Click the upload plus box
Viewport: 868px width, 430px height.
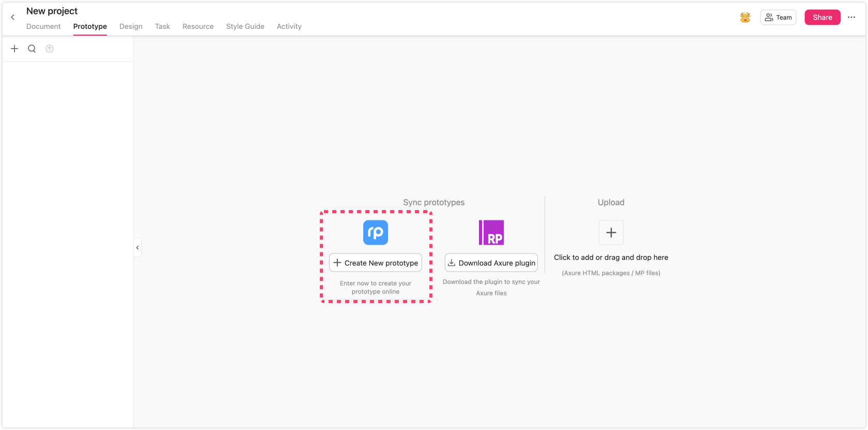pyautogui.click(x=611, y=232)
